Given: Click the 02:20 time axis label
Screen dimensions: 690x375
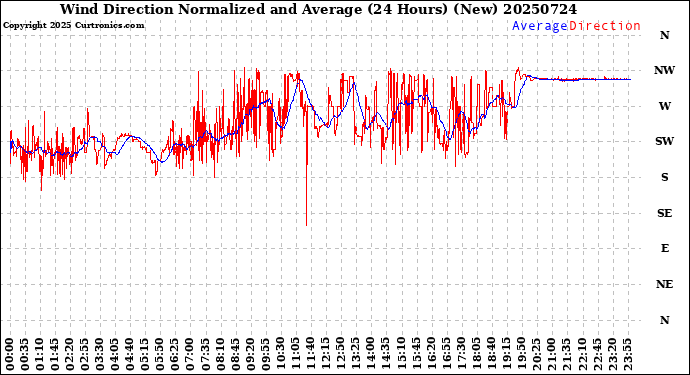Looking at the screenshot, I should [70, 354].
